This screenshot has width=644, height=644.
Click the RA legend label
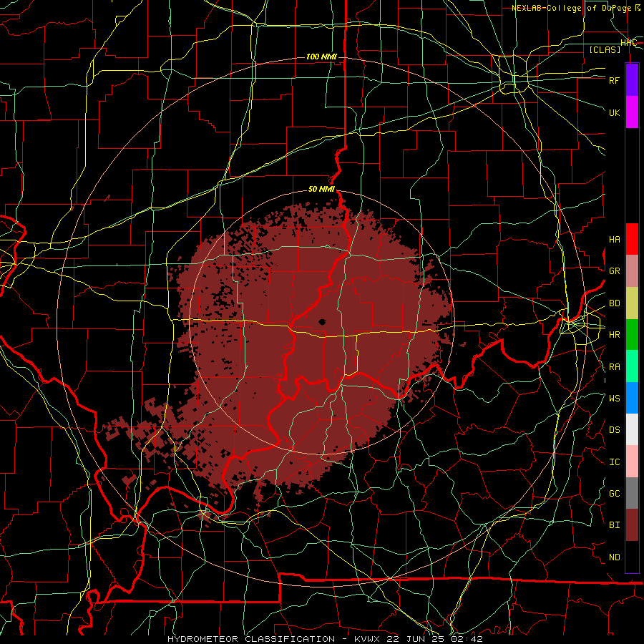[x=615, y=367]
